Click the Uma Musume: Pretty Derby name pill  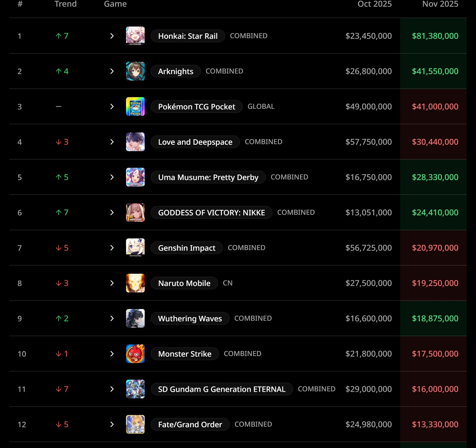coord(208,177)
